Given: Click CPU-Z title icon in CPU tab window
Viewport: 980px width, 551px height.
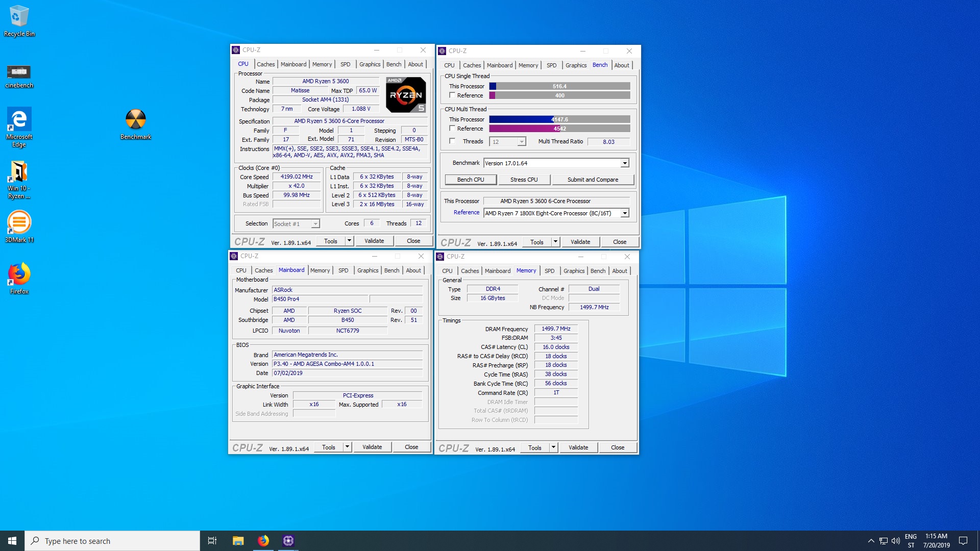Looking at the screenshot, I should pyautogui.click(x=236, y=50).
